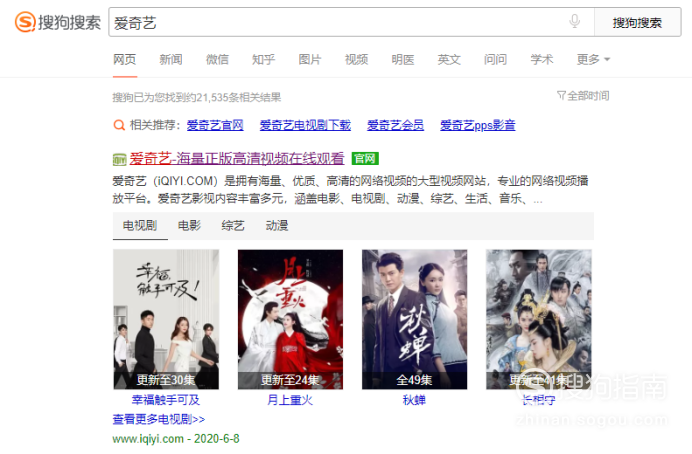Viewport: 692px width, 454px height.
Task: Click the orange magnifier icon beside 相关推荐
Action: point(119,125)
